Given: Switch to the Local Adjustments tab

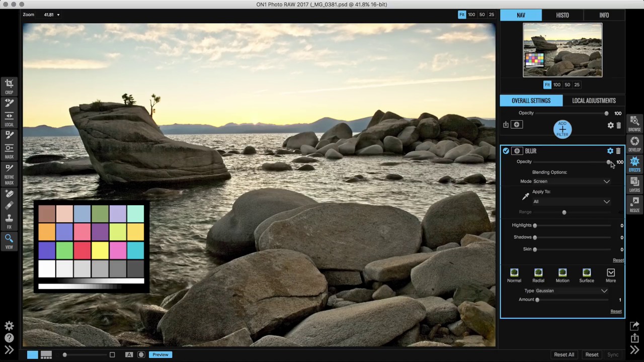Looking at the screenshot, I should coord(594,101).
